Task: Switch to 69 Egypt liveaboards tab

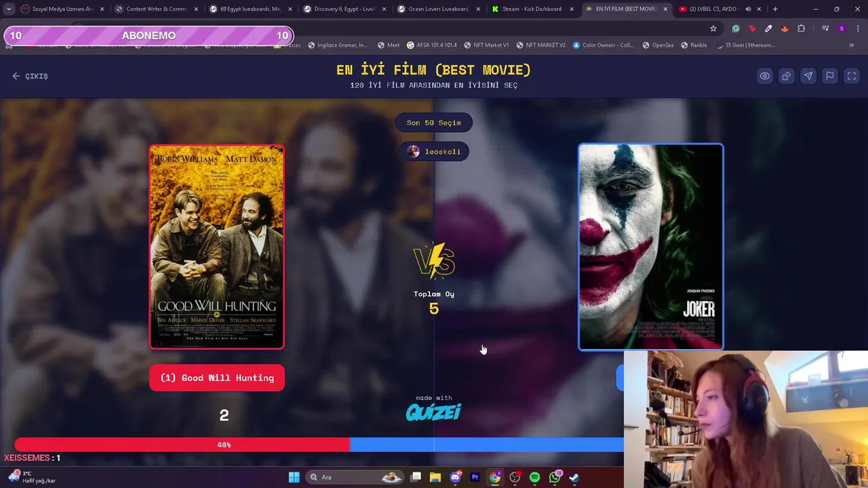Action: (x=250, y=9)
